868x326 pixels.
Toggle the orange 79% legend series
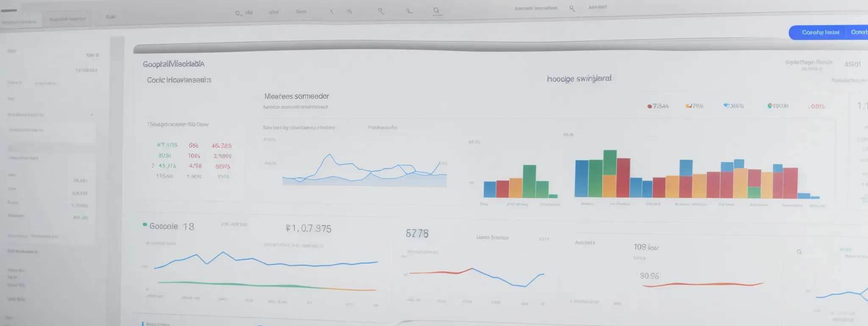(x=688, y=106)
